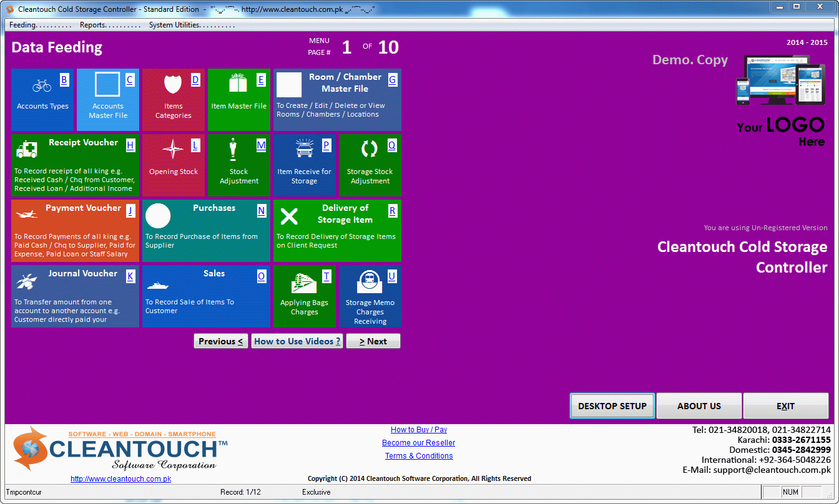Click shortcut letter P on Item Receive for Storage
Screen dimensions: 839x504
click(326, 145)
